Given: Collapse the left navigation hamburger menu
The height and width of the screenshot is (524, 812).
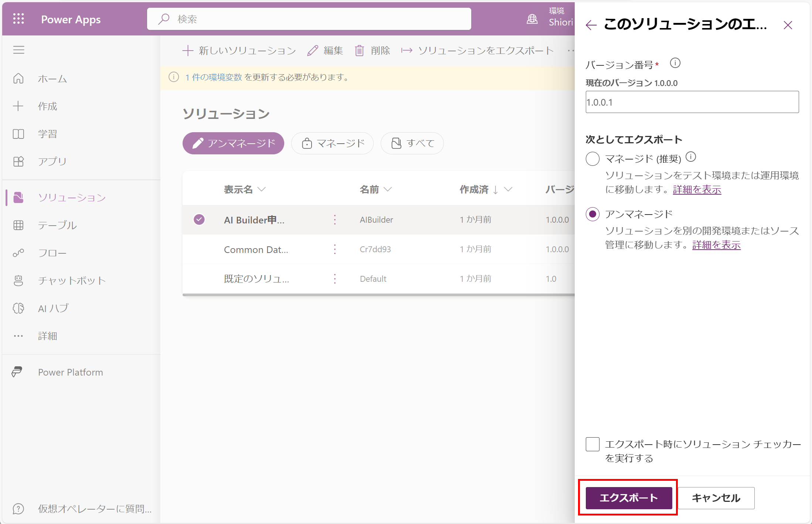Looking at the screenshot, I should (x=18, y=50).
